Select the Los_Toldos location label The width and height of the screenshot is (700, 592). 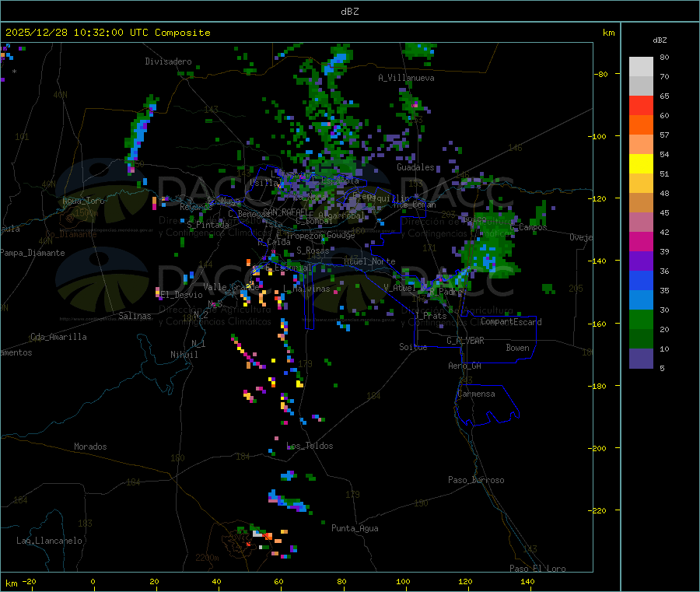click(310, 446)
